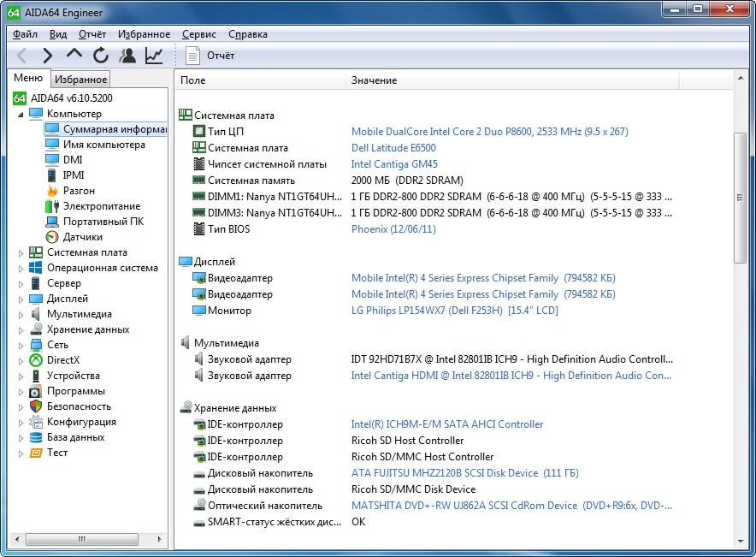Select the Имя компьютера tree item
The image size is (756, 557).
[x=95, y=145]
